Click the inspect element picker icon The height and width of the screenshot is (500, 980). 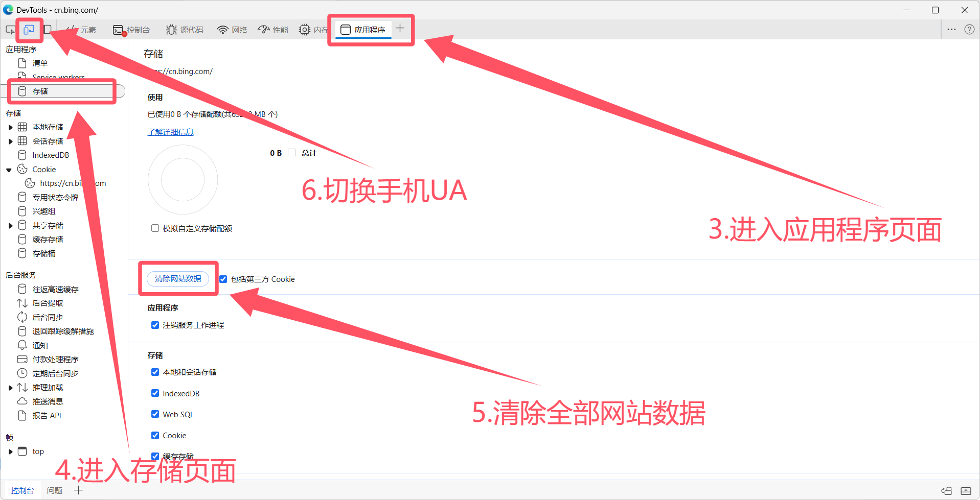10,30
